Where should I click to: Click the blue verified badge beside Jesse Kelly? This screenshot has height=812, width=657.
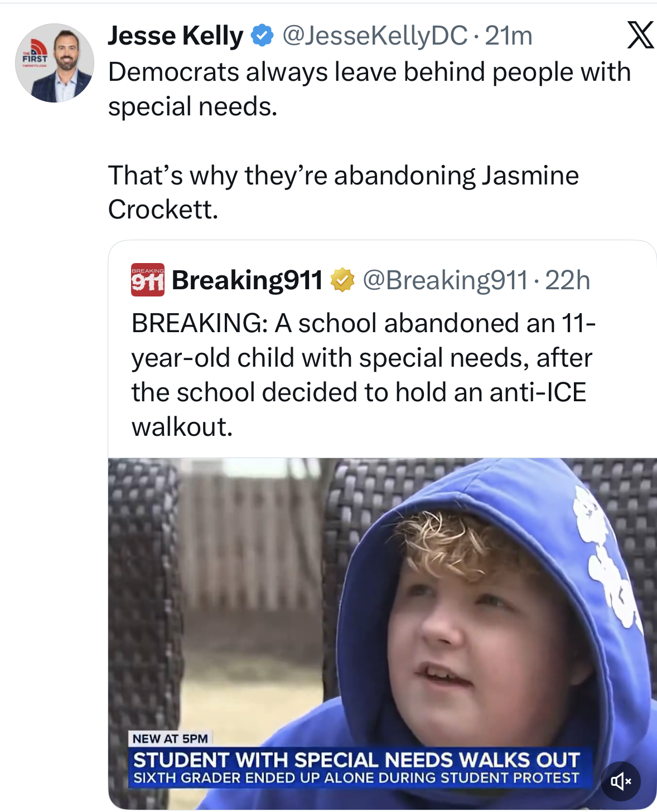point(262,36)
